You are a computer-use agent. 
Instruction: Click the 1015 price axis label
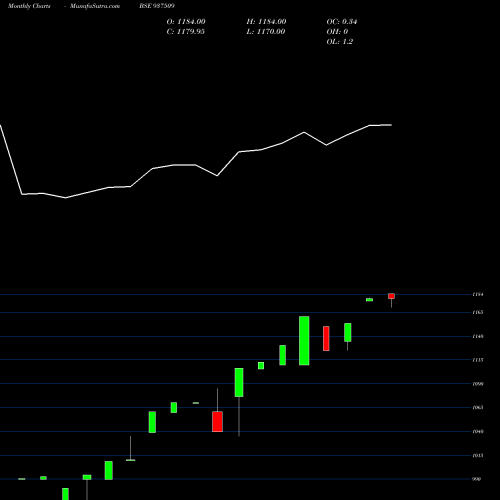coord(478,455)
